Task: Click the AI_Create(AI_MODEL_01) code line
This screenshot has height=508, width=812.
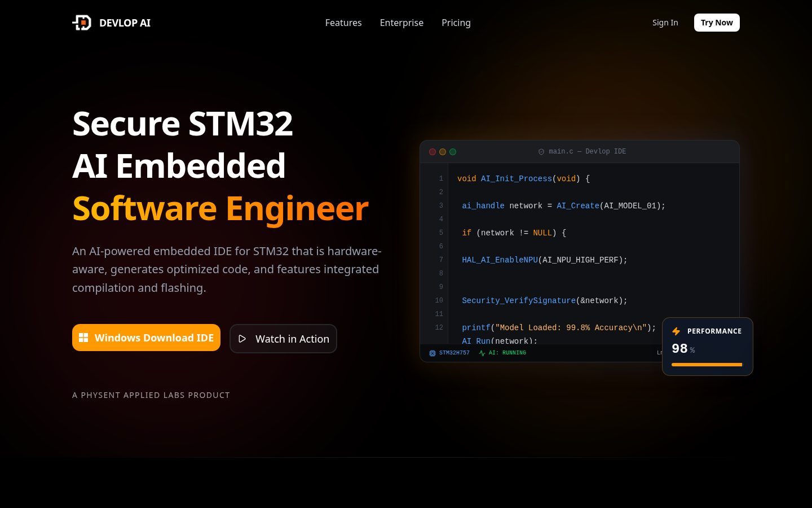Action: 563,205
